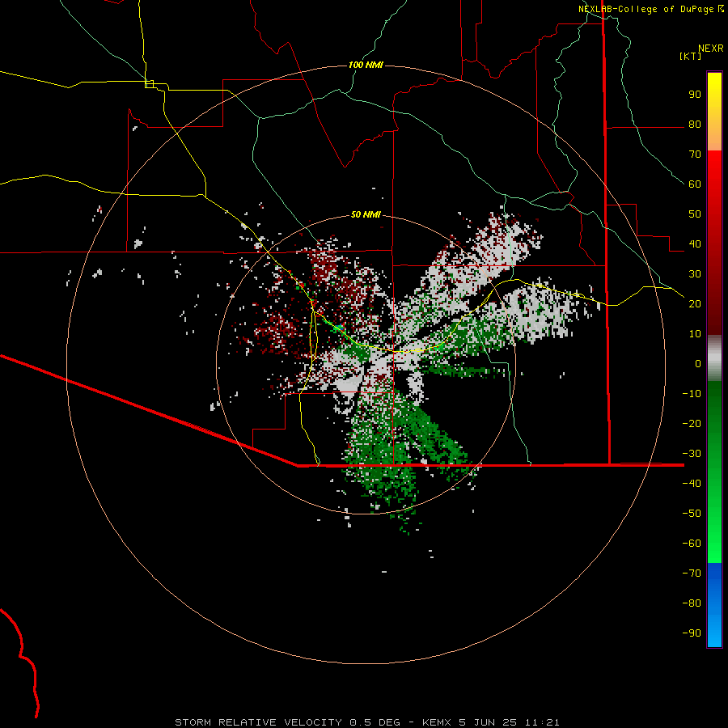728x728 pixels.
Task: Click the 11:21 timestamp in the caption
Action: [542, 722]
